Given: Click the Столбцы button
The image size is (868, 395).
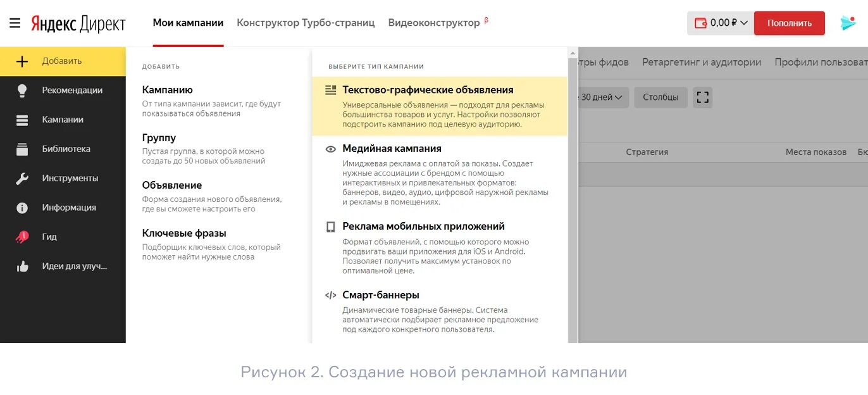Looking at the screenshot, I should click(660, 97).
